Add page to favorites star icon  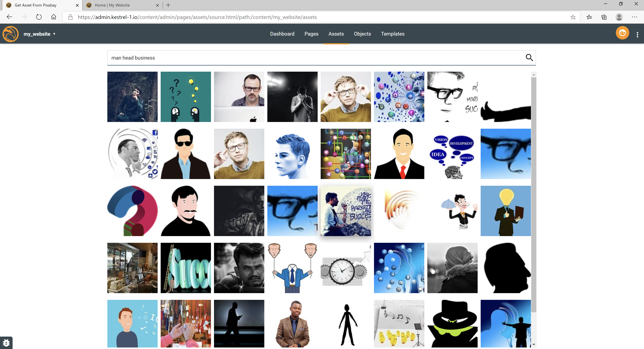tap(573, 17)
